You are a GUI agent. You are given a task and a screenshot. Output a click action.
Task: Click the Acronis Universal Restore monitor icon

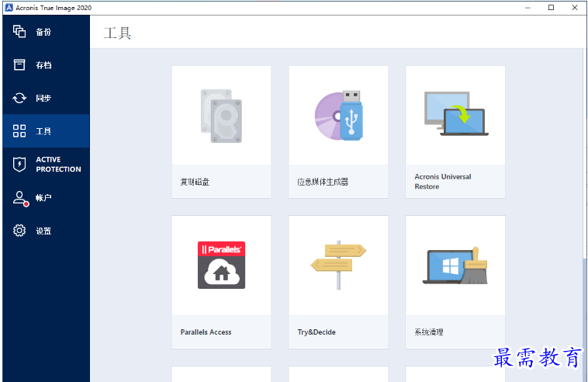point(456,113)
